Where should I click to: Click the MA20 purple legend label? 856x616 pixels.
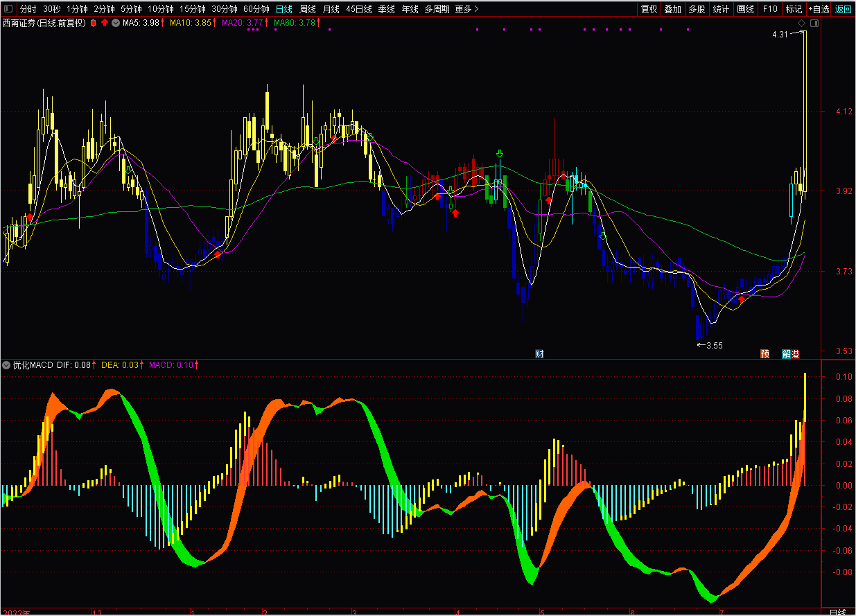tap(242, 23)
